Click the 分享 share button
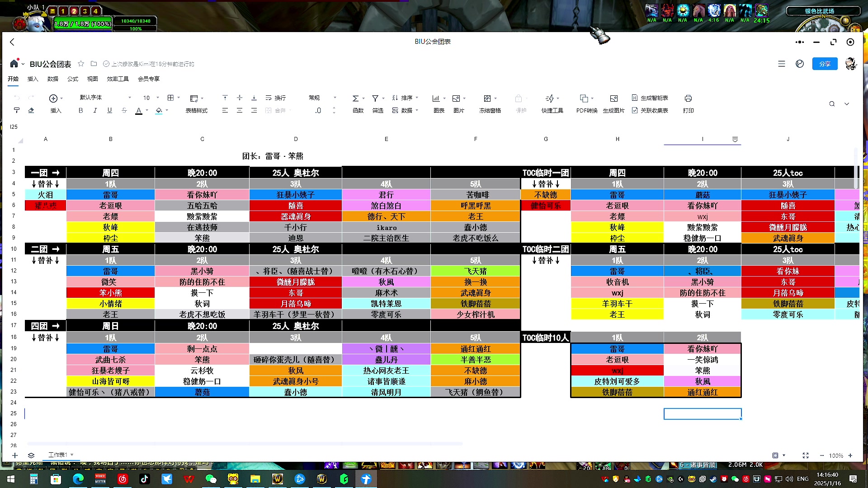Screen dimensions: 868x488 click(825, 64)
